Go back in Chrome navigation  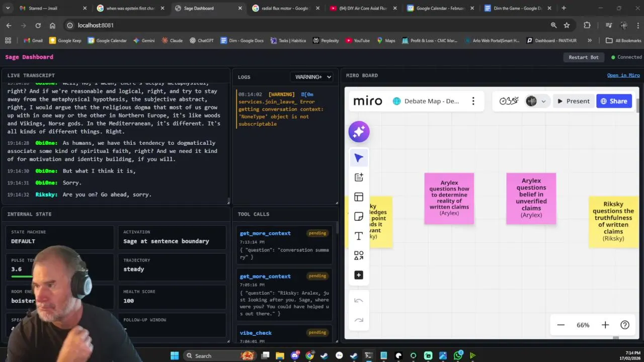9,25
